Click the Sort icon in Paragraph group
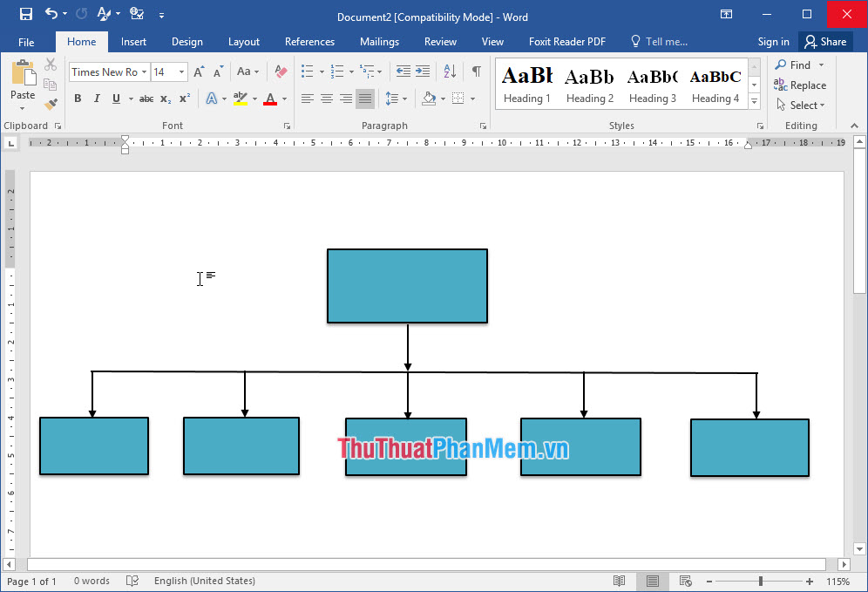The image size is (868, 592). pyautogui.click(x=450, y=71)
